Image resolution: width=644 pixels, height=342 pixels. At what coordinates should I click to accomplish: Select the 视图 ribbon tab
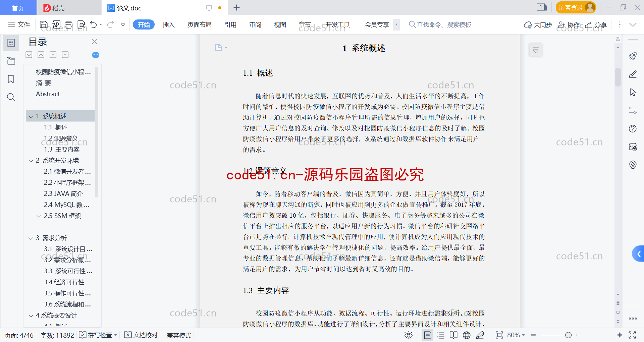(x=280, y=24)
